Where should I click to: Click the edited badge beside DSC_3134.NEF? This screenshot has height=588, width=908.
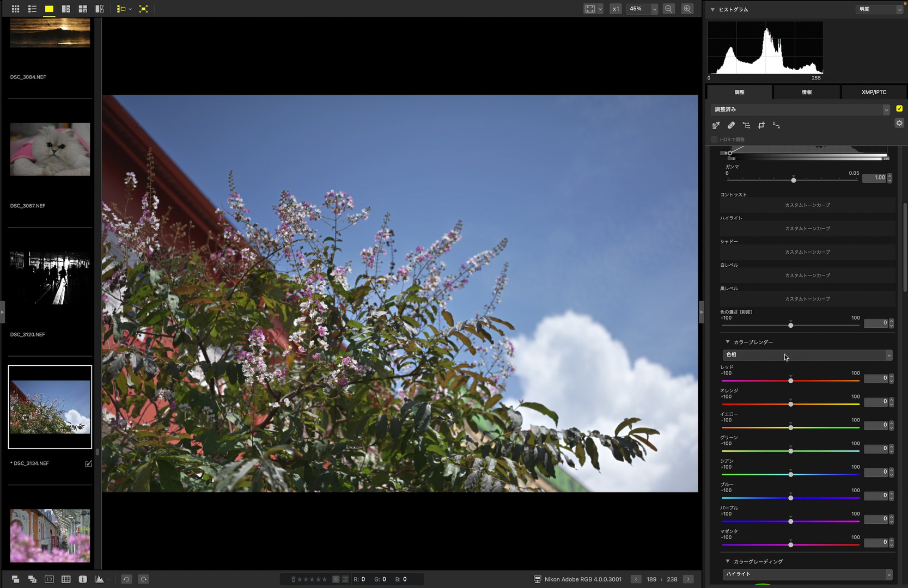[88, 463]
